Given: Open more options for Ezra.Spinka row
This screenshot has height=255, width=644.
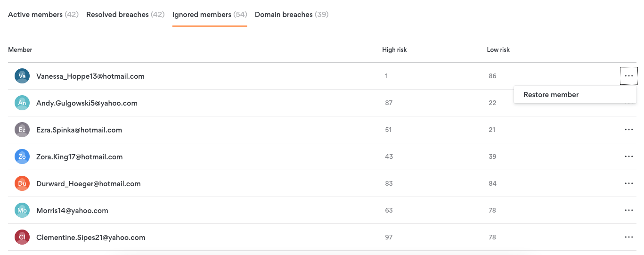Looking at the screenshot, I should tap(628, 130).
